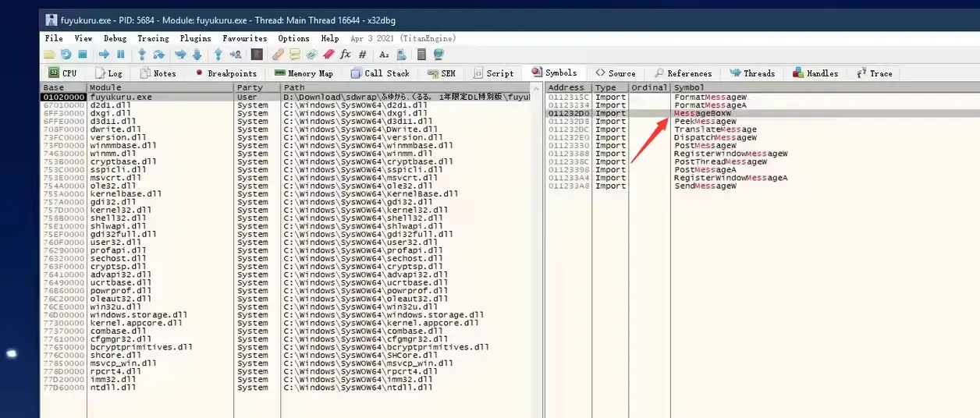Open the Debug menu
The height and width of the screenshot is (418, 980).
(115, 38)
